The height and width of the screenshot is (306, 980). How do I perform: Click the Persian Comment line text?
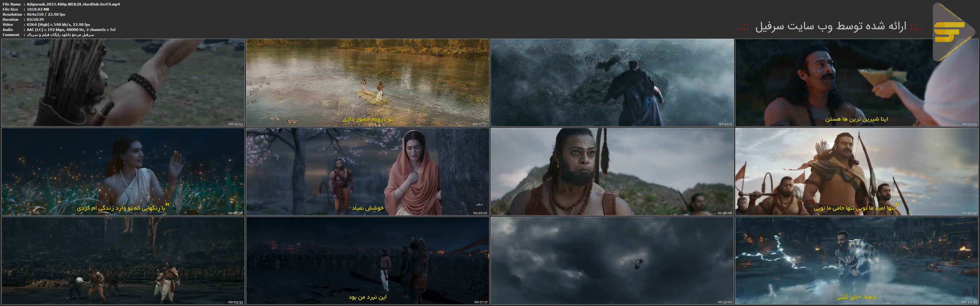(x=60, y=35)
